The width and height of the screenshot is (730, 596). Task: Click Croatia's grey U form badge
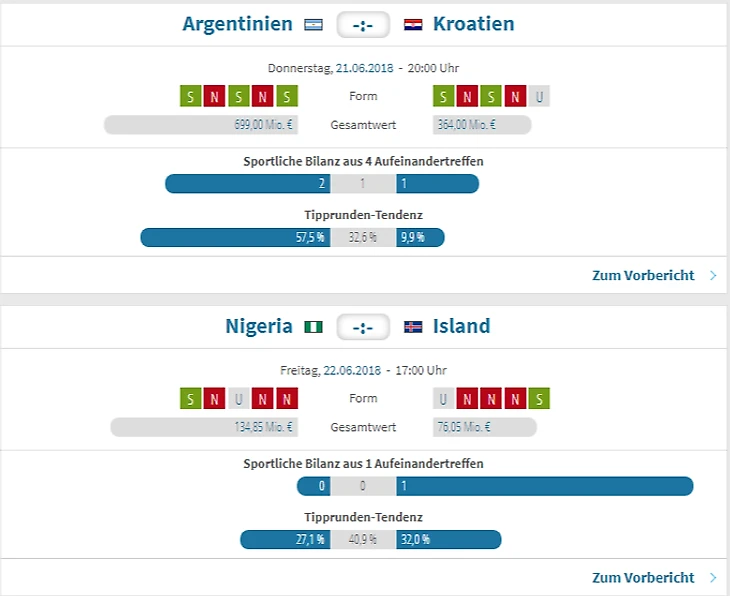coord(540,97)
